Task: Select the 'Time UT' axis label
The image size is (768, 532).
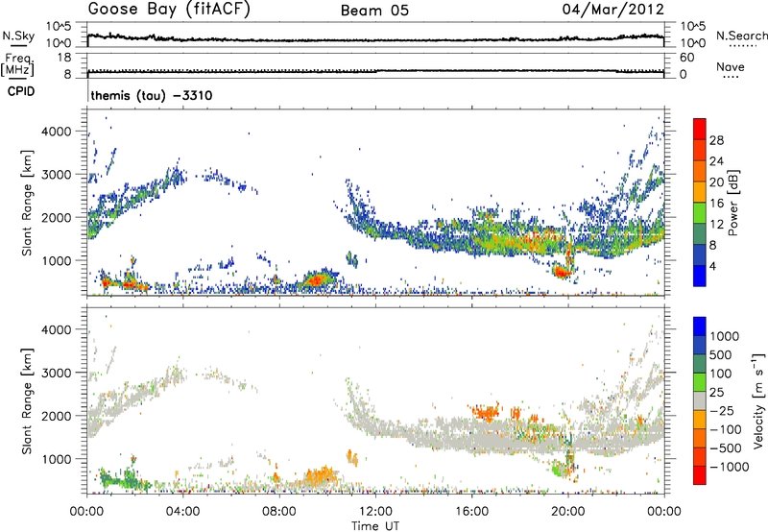Action: (375, 526)
